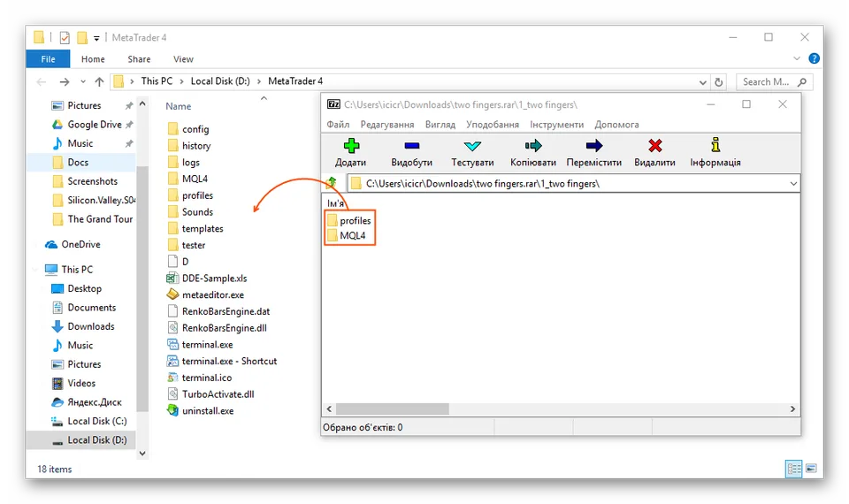This screenshot has width=849, height=504.
Task: Click the navigation pane scroll up arrow
Action: tap(142, 103)
